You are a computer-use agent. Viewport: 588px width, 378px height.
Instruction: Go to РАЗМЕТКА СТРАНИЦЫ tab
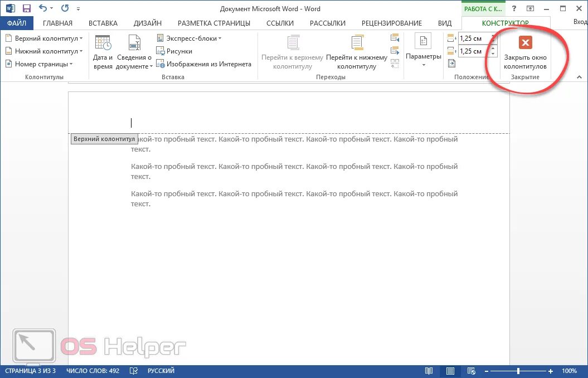tap(214, 23)
